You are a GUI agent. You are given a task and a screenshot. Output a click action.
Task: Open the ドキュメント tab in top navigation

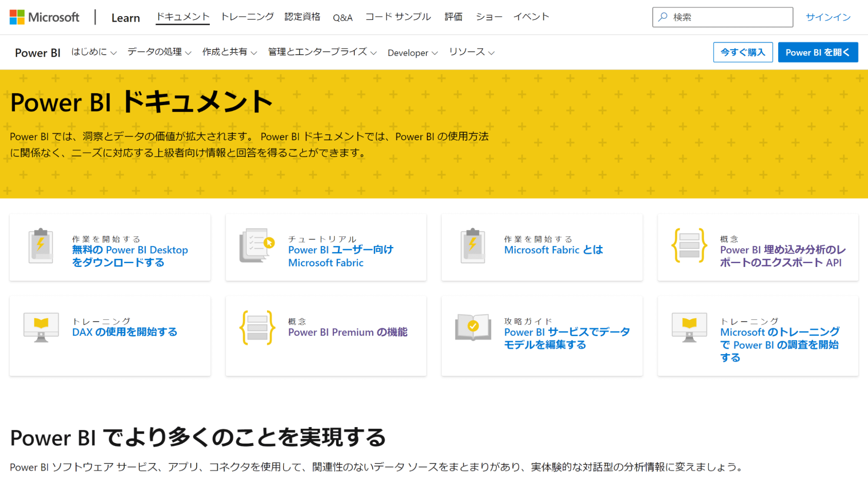(x=183, y=17)
